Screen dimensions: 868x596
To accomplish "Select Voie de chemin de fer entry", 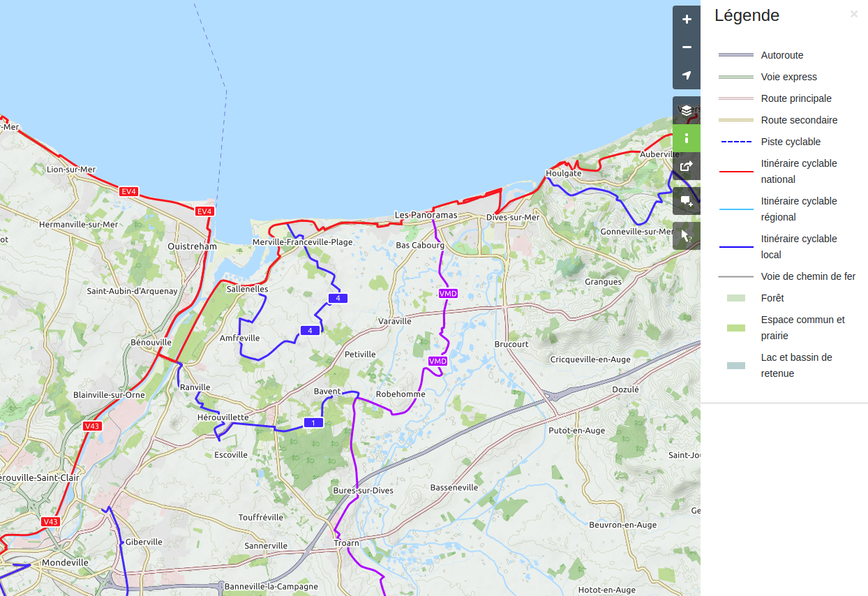I will click(x=786, y=276).
